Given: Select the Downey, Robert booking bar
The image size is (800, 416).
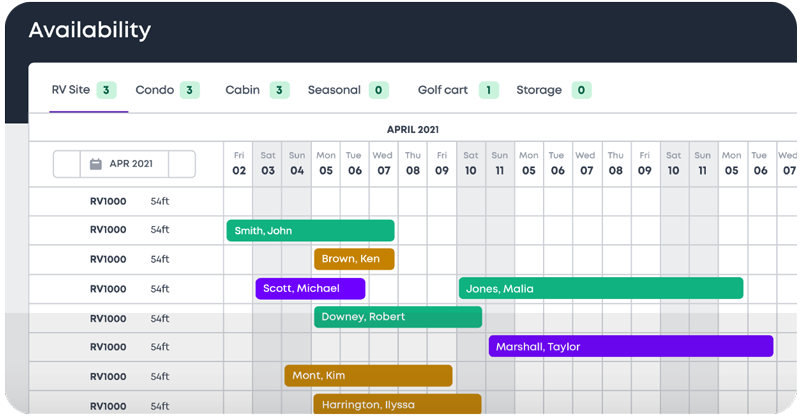Looking at the screenshot, I should pos(398,317).
